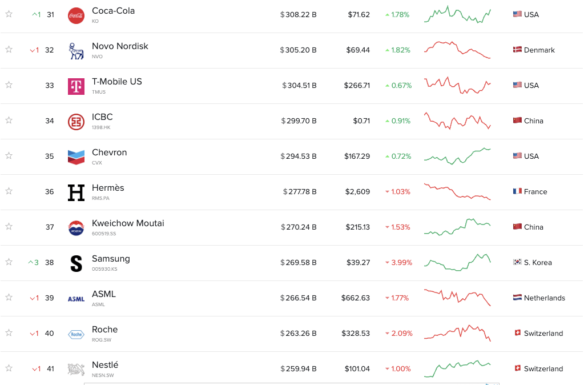The height and width of the screenshot is (385, 588).
Task: Click the $308.22 B market cap value
Action: [x=299, y=15]
